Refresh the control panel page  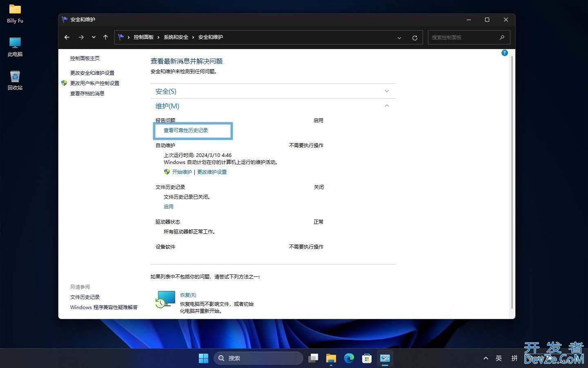[x=414, y=38]
